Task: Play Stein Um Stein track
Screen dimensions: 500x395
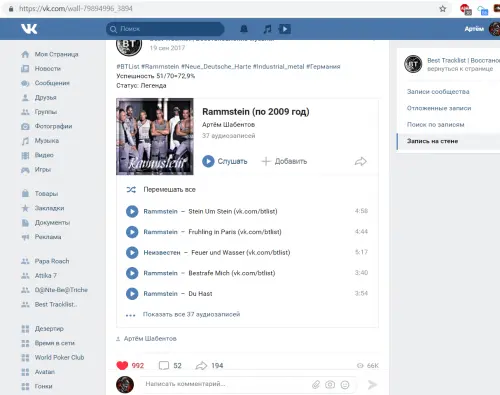Action: (132, 211)
